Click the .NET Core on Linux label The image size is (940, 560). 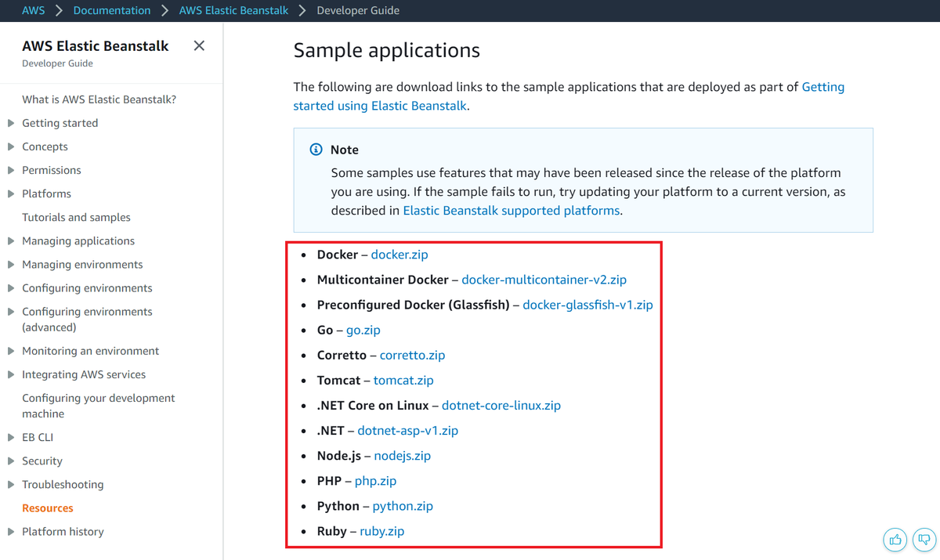373,405
